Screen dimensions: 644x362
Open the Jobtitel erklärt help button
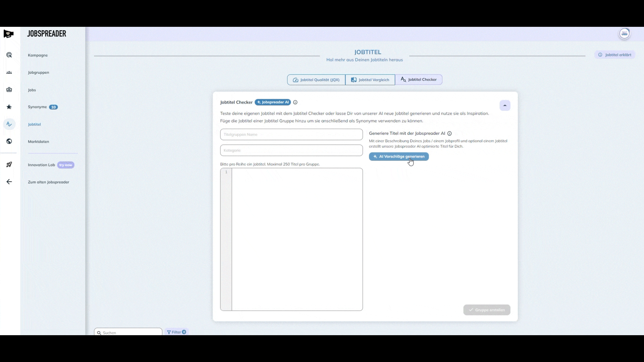tap(615, 55)
